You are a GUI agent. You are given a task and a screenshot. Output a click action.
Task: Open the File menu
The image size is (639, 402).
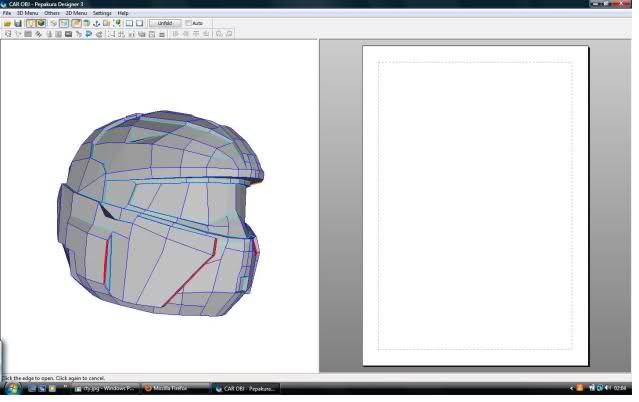7,13
